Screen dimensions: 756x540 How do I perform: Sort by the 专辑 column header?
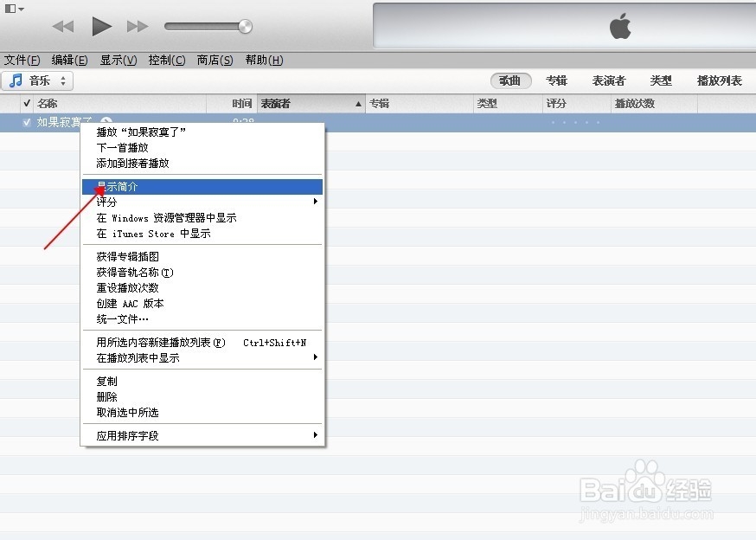pyautogui.click(x=420, y=103)
